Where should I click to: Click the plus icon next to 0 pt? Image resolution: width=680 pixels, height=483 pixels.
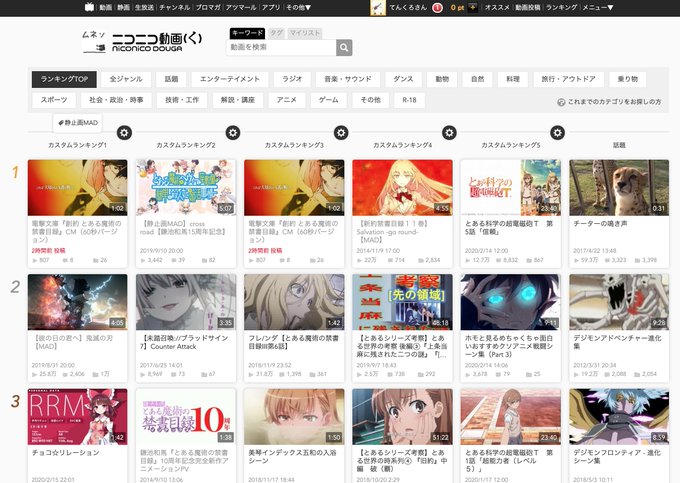pos(472,7)
